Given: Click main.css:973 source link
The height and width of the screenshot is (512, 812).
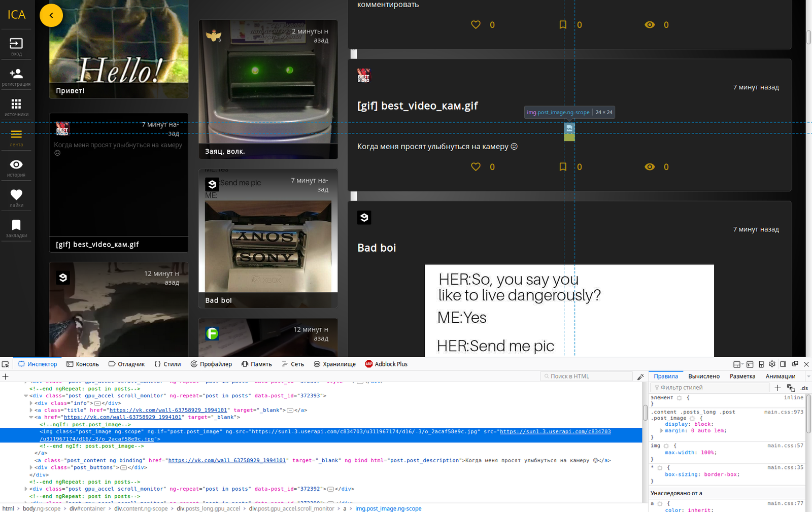Looking at the screenshot, I should (x=784, y=412).
